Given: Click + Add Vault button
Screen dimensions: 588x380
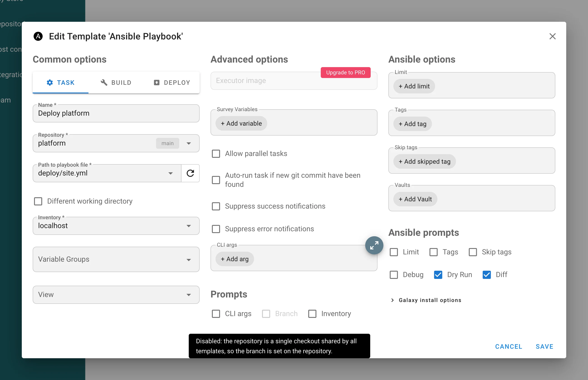Looking at the screenshot, I should (x=415, y=199).
